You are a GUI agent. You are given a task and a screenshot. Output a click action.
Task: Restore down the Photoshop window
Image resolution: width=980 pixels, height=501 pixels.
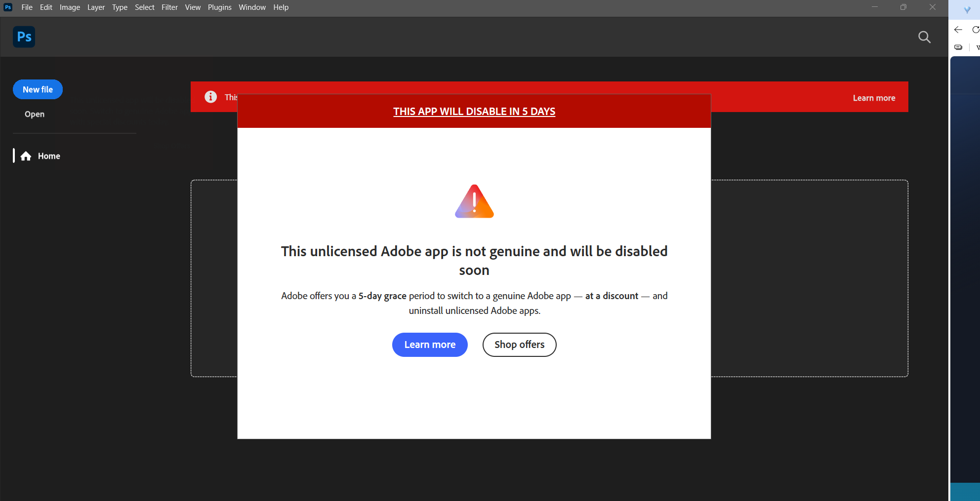point(903,7)
